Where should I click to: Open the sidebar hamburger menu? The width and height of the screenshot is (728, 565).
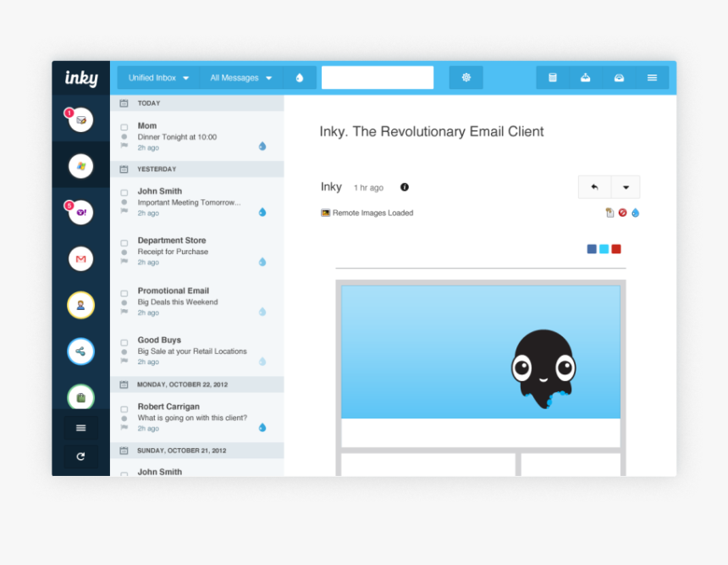[x=80, y=428]
